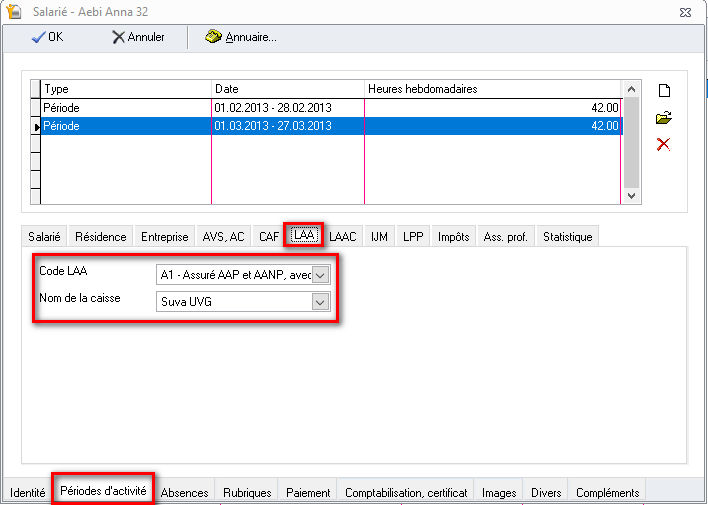The width and height of the screenshot is (708, 505).
Task: Switch to the Divers bottom tab
Action: tap(546, 492)
